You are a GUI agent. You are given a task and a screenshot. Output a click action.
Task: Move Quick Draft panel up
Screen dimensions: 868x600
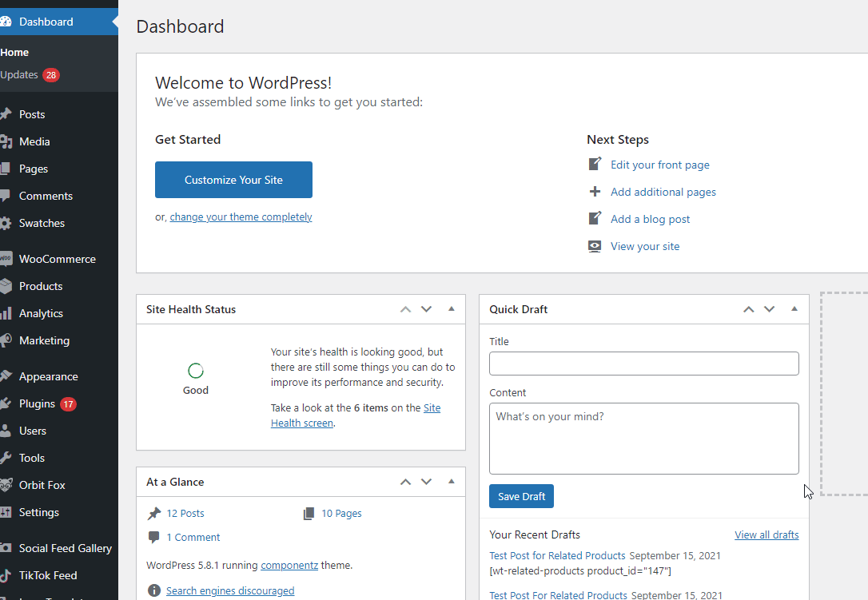(x=748, y=309)
